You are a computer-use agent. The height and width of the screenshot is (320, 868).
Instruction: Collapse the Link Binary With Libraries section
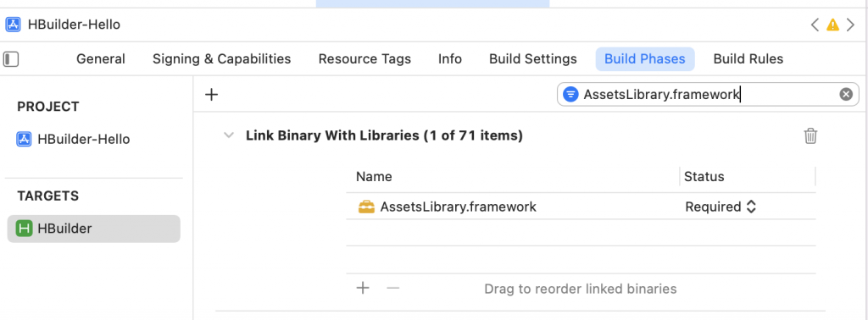pyautogui.click(x=229, y=135)
